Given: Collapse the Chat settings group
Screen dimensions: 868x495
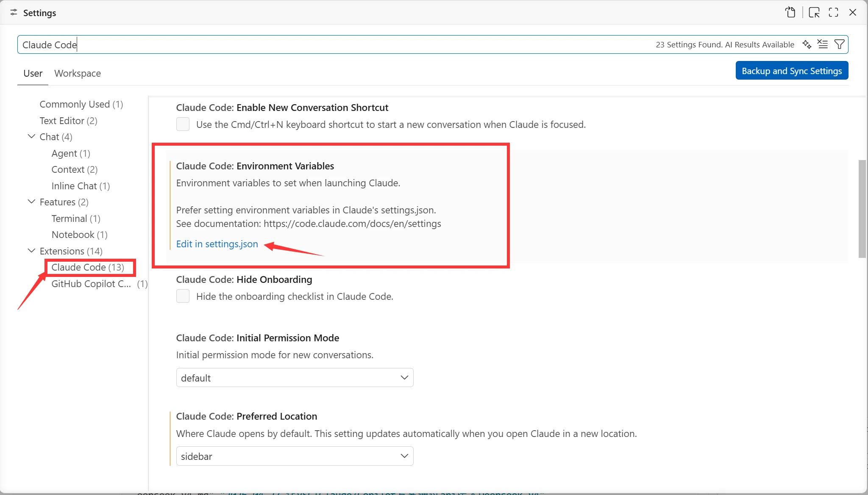Looking at the screenshot, I should pos(31,136).
